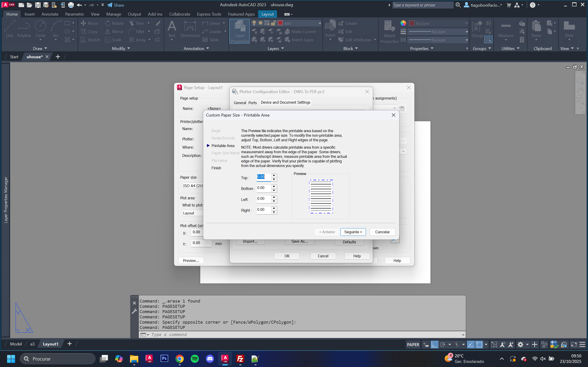Click the Clean Screen icon in status bar
588x367 pixels.
[x=574, y=345]
